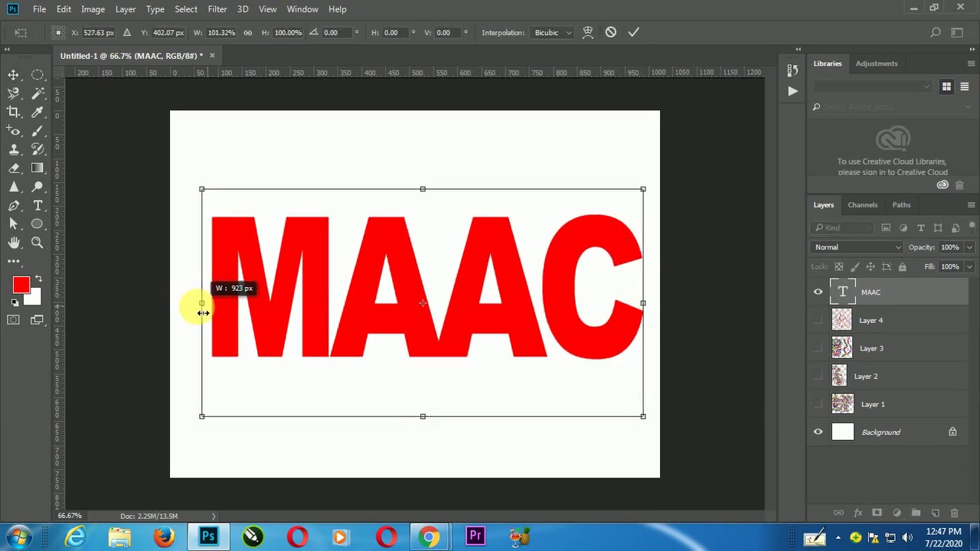Image resolution: width=980 pixels, height=551 pixels.
Task: Open the Interpolation Bicubic dropdown
Action: pos(553,33)
